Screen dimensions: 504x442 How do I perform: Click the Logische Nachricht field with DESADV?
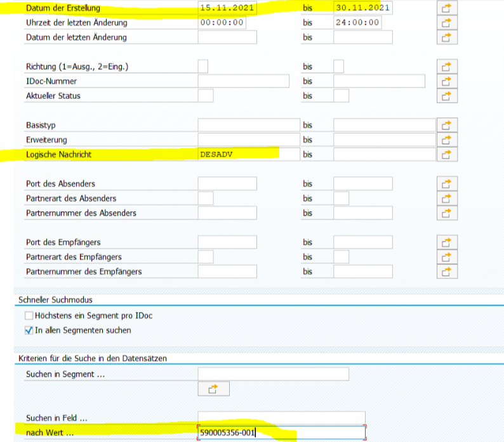248,154
